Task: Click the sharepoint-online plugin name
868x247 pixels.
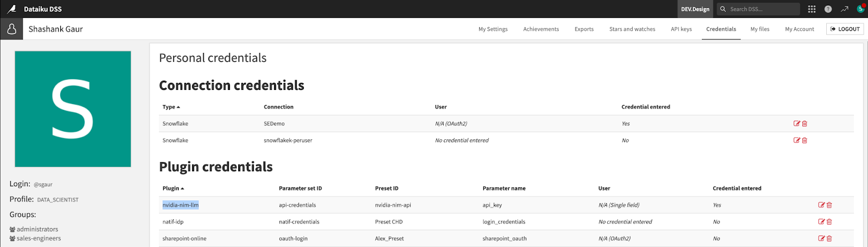Action: 184,239
